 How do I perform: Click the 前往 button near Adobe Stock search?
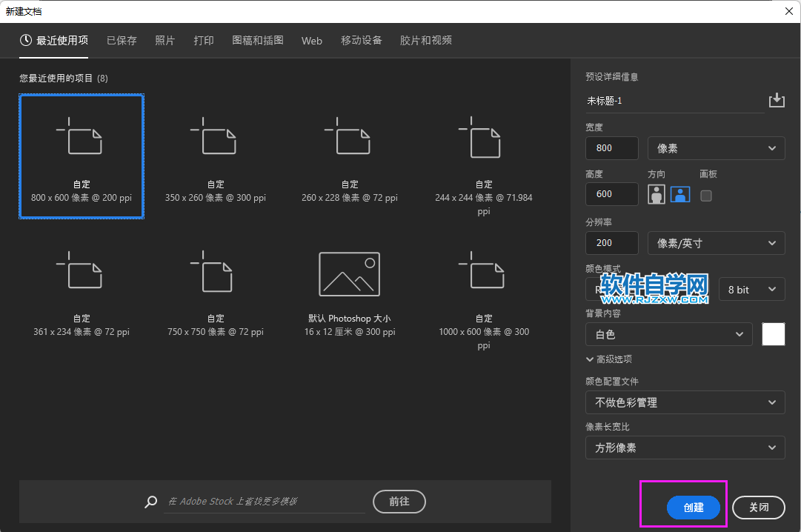(399, 502)
